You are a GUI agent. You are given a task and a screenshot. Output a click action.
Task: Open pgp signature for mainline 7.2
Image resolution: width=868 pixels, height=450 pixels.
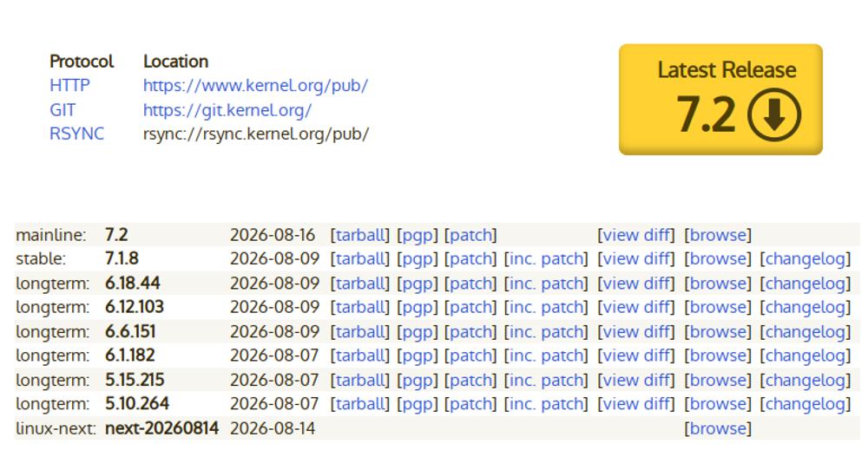click(x=418, y=235)
